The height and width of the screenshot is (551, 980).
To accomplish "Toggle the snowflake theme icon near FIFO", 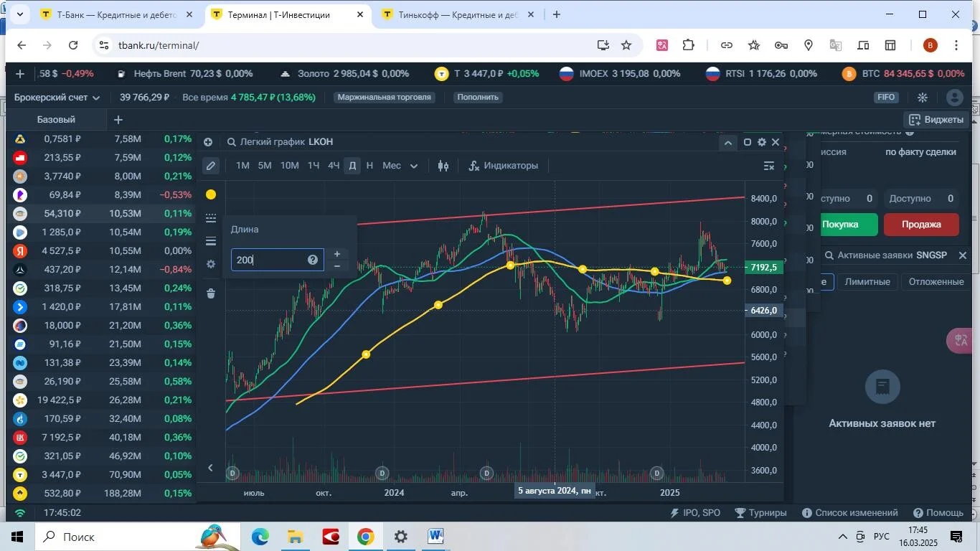I will point(923,98).
